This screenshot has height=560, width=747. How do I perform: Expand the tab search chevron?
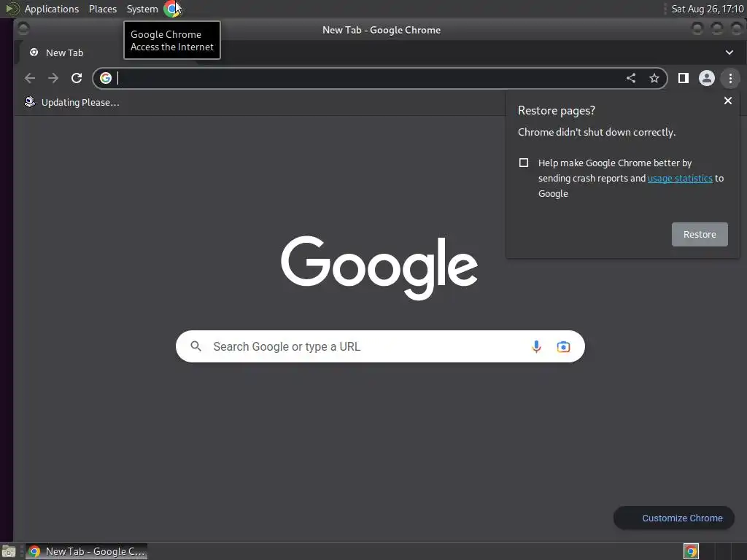729,52
